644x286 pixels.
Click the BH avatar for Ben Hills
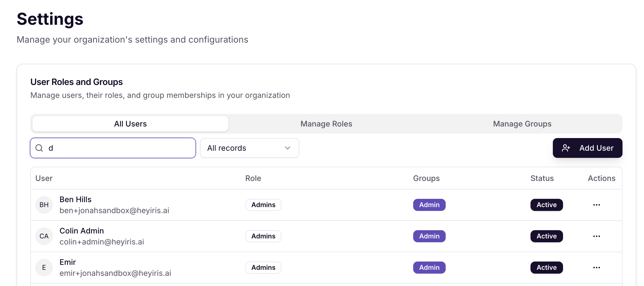click(x=44, y=205)
